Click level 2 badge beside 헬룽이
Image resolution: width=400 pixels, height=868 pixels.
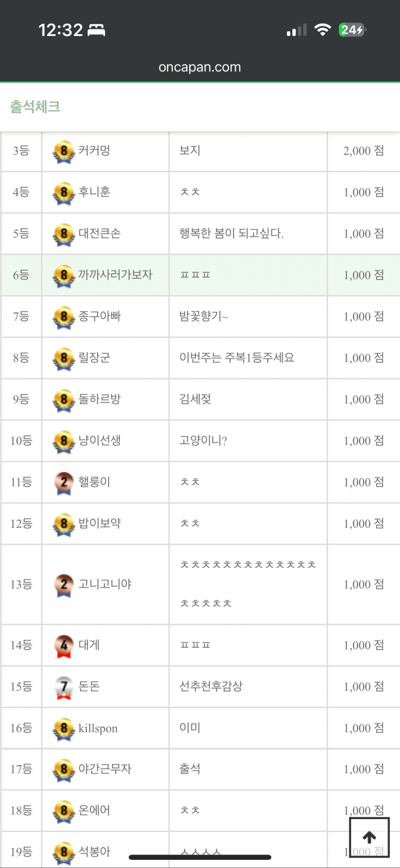64,483
